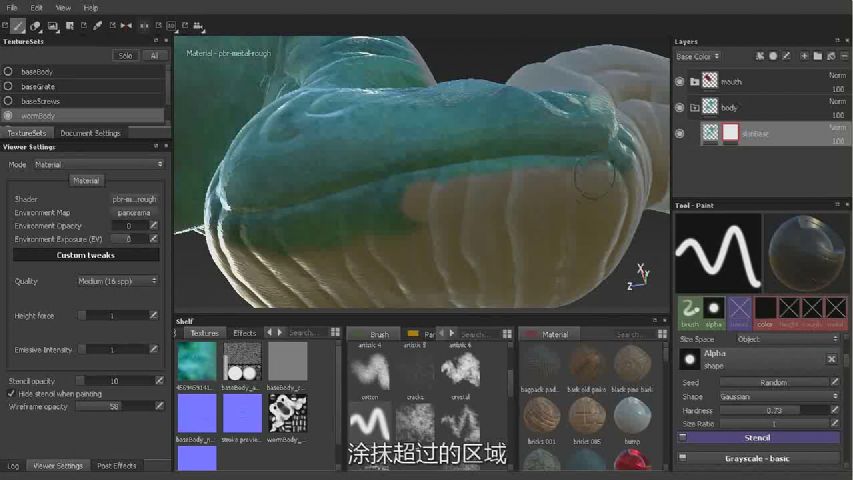853x480 pixels.
Task: Toggle the Symmetry tool in toolbar
Action: tap(126, 26)
